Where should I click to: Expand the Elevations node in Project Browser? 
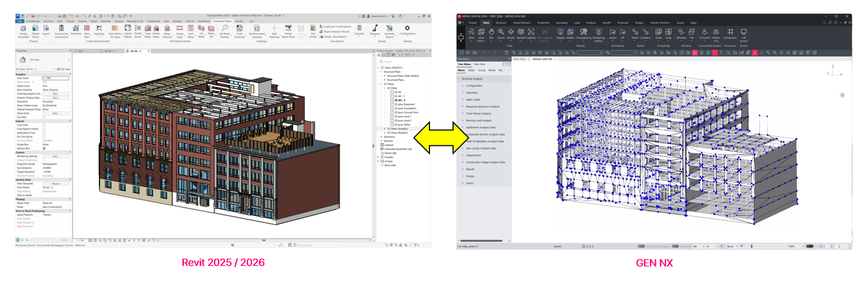(x=382, y=137)
